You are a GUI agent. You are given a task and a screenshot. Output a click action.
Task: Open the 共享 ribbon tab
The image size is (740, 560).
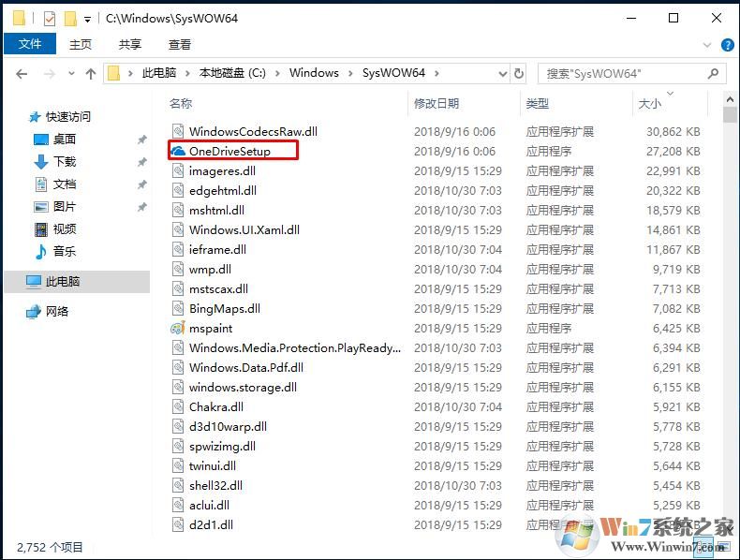click(x=130, y=44)
